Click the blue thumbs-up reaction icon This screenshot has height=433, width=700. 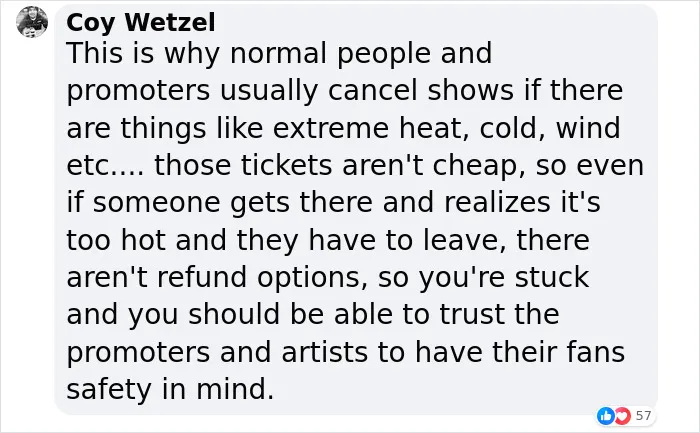pos(606,416)
